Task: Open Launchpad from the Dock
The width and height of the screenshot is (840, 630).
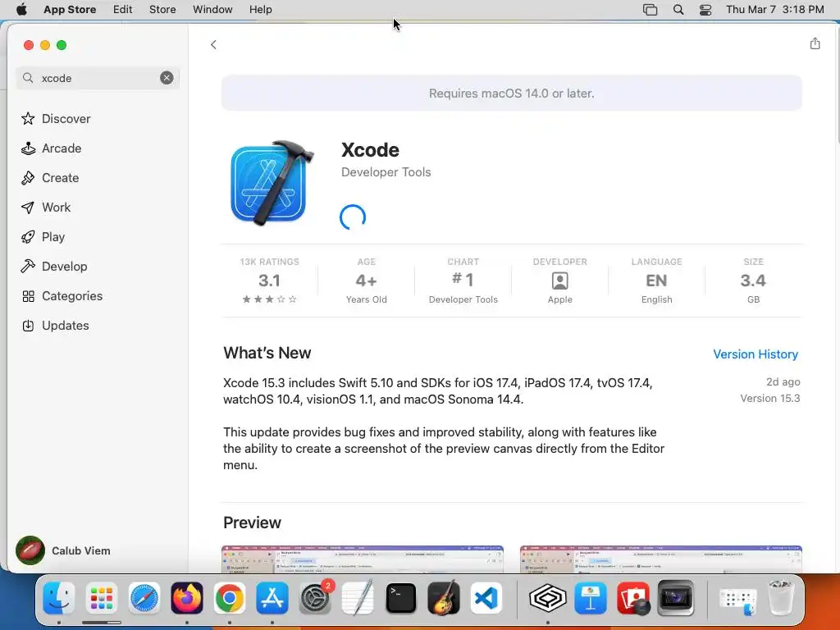Action: pos(101,597)
